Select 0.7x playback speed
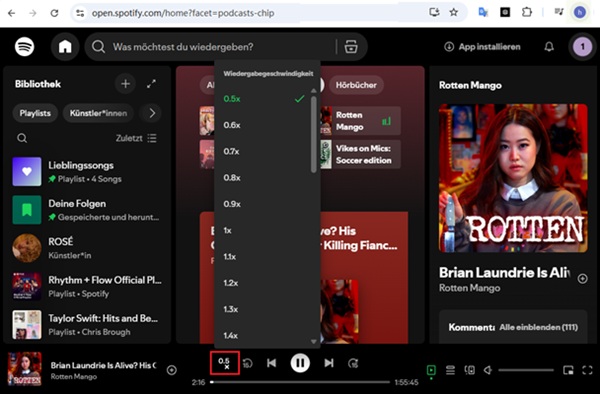600x394 pixels. (264, 151)
